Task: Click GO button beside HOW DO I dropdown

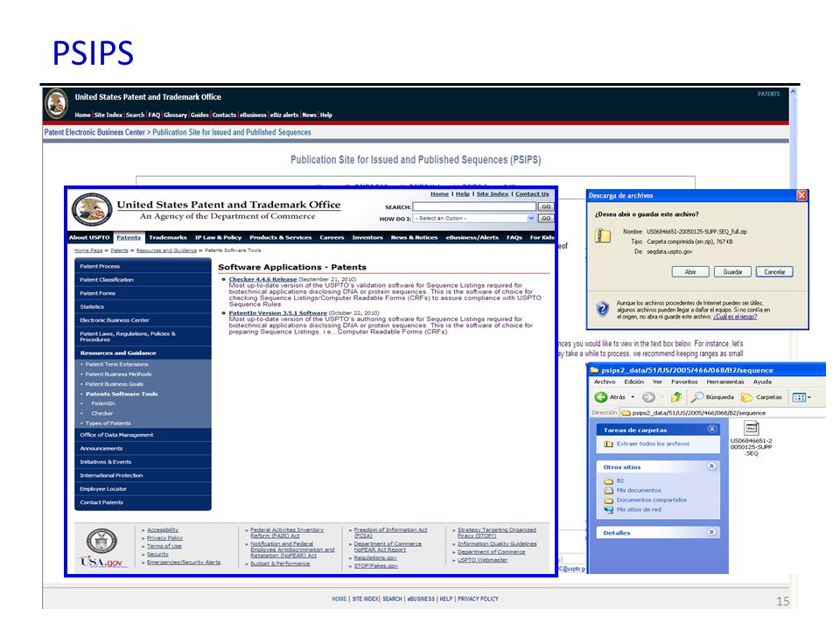Action: pyautogui.click(x=546, y=218)
